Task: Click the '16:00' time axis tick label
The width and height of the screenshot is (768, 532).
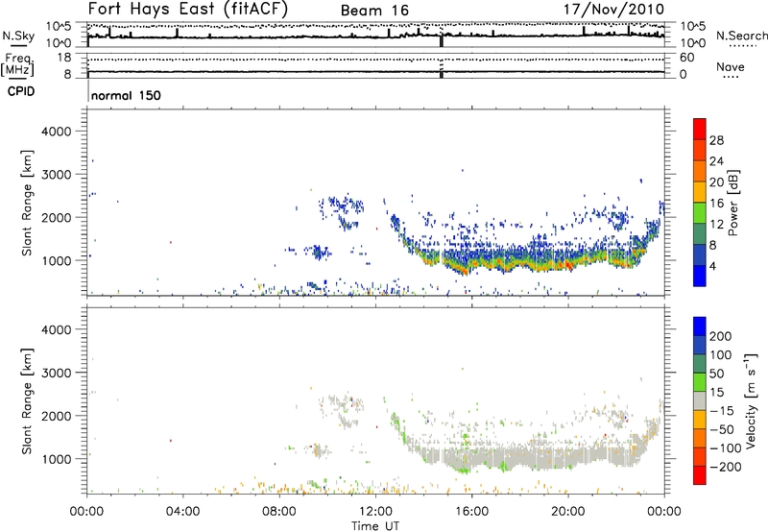Action: coord(471,512)
